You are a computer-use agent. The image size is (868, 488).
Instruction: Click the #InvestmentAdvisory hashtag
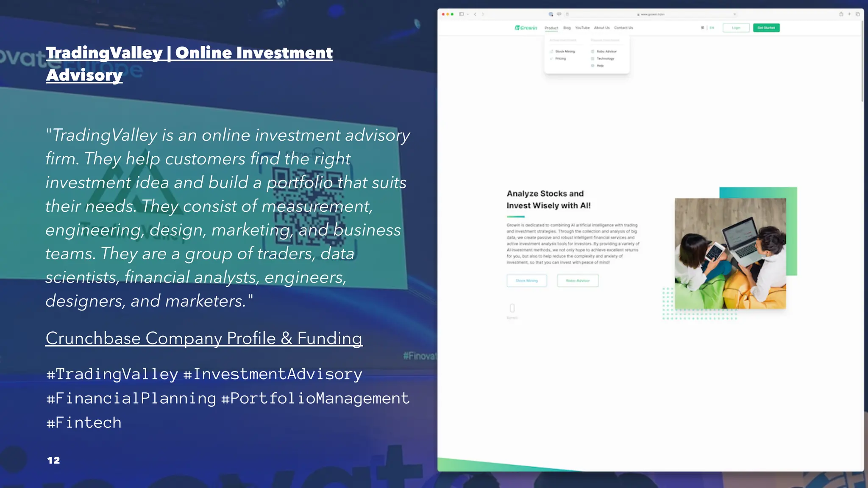[x=273, y=374]
